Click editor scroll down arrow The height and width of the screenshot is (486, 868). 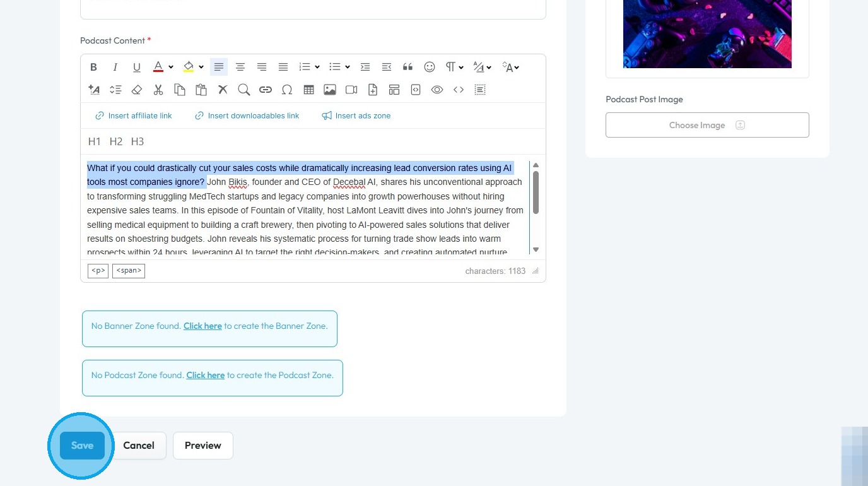536,250
